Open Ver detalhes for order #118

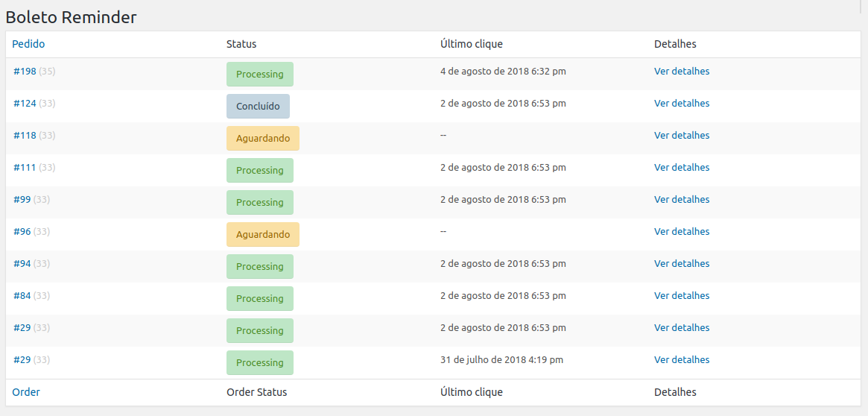[x=682, y=136]
